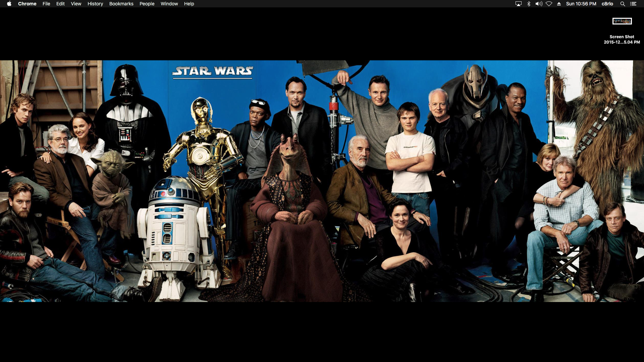The width and height of the screenshot is (644, 362).
Task: Click the volume speaker icon
Action: tap(539, 4)
